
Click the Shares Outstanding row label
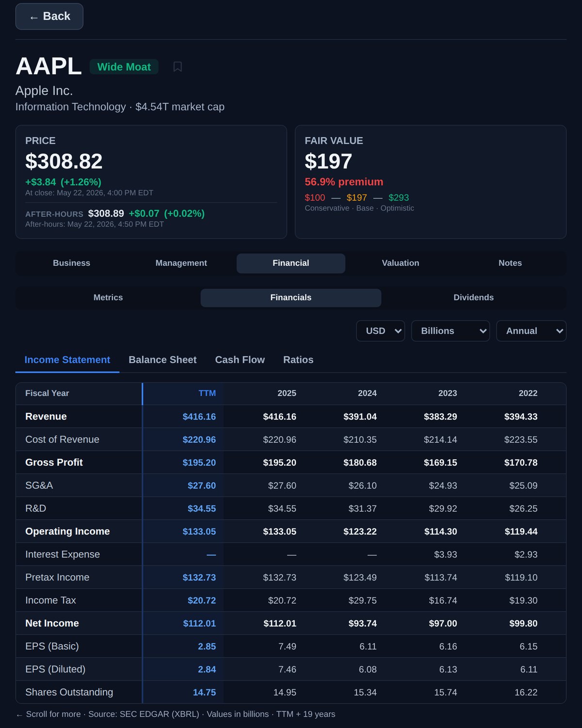click(69, 692)
